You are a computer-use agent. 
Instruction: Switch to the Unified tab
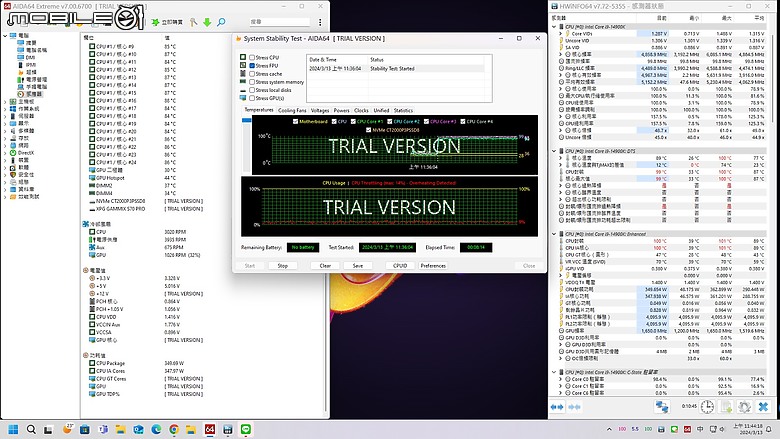click(x=381, y=110)
